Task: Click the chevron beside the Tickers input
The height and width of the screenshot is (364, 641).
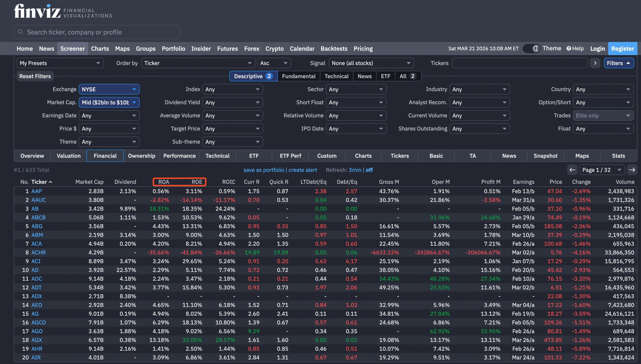Action: click(595, 63)
